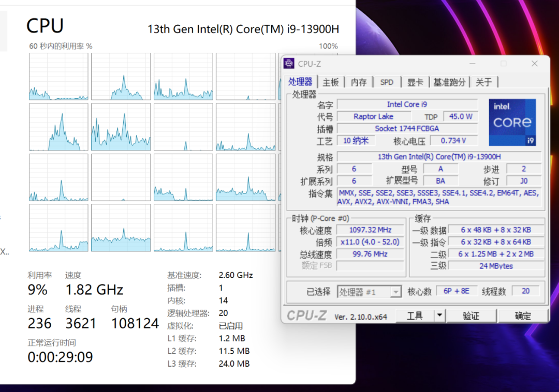Click the 一级 数据 cache value
559x392 pixels.
pyautogui.click(x=496, y=230)
